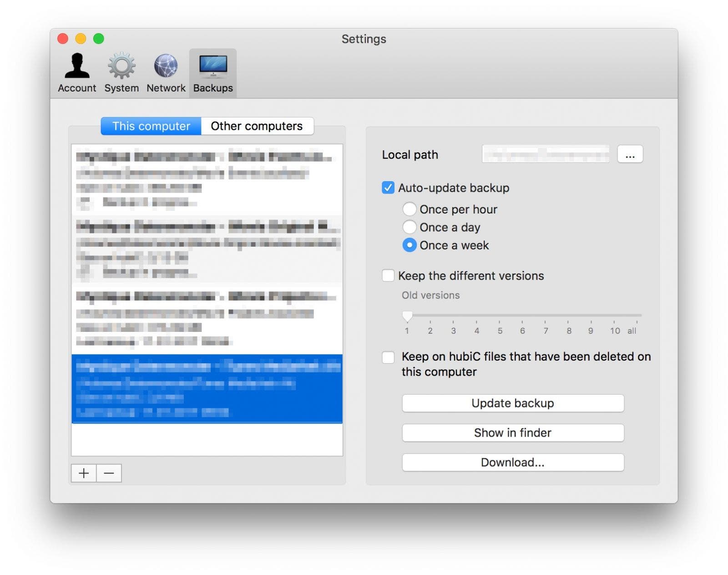728x575 pixels.
Task: Remove selected backup with minus button
Action: click(109, 473)
